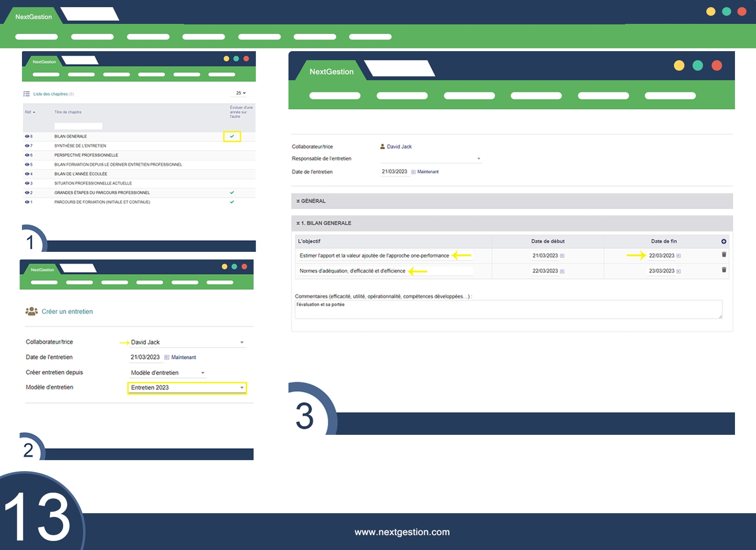Delete the 'Estimer l'apport' objective row
This screenshot has width=756, height=550.
724,255
